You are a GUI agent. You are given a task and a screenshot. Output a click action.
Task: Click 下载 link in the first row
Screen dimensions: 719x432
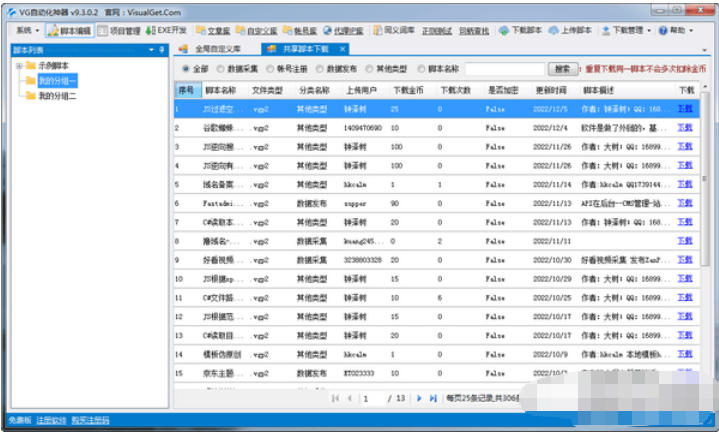coord(685,108)
